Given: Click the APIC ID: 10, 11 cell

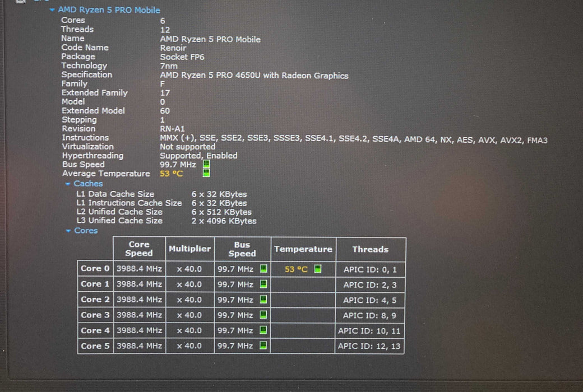Looking at the screenshot, I should [x=370, y=331].
